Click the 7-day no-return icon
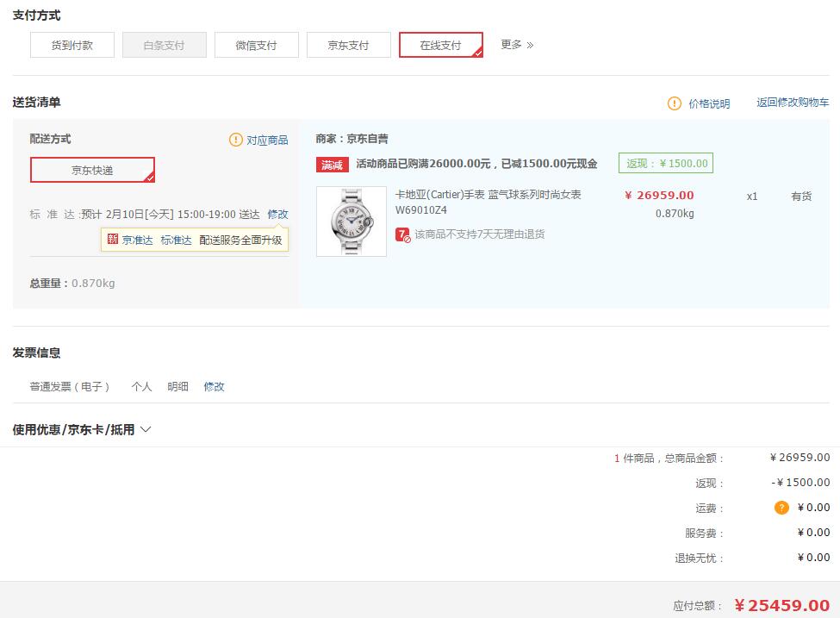 click(x=403, y=234)
